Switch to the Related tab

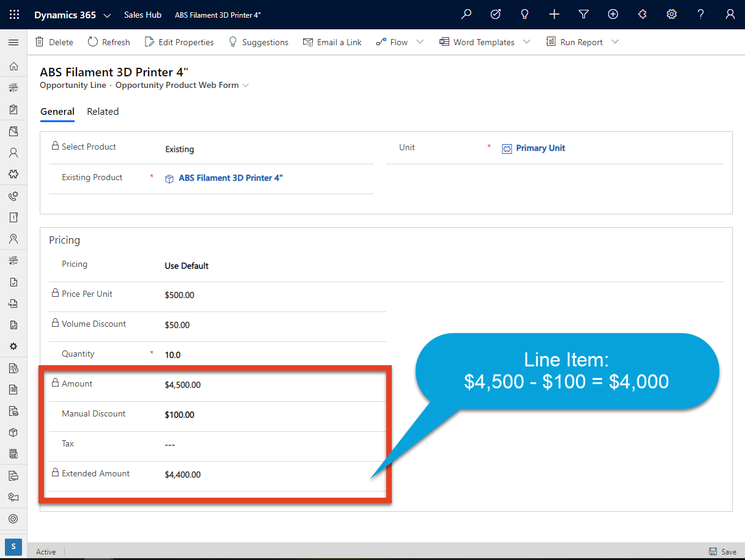click(103, 111)
